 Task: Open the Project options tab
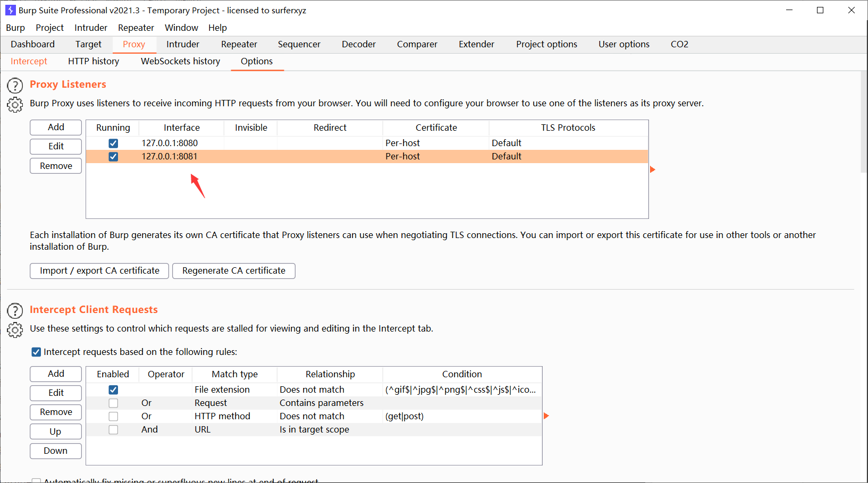[546, 44]
